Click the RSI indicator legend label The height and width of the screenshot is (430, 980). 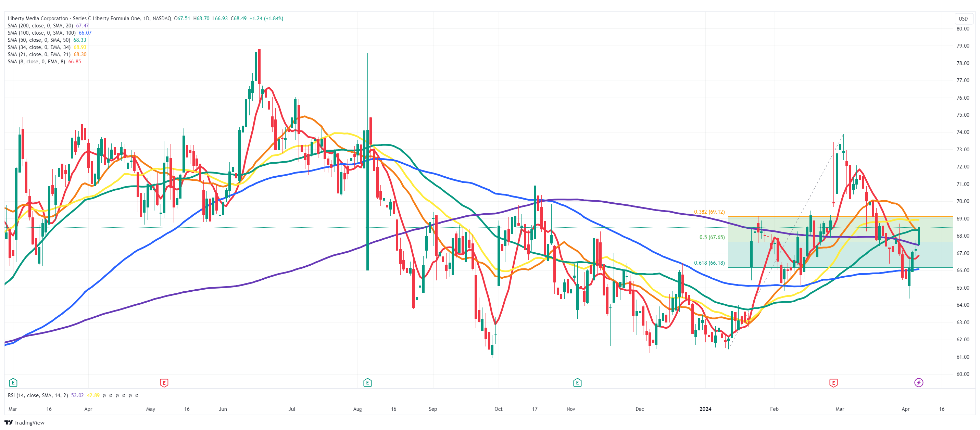(38, 395)
